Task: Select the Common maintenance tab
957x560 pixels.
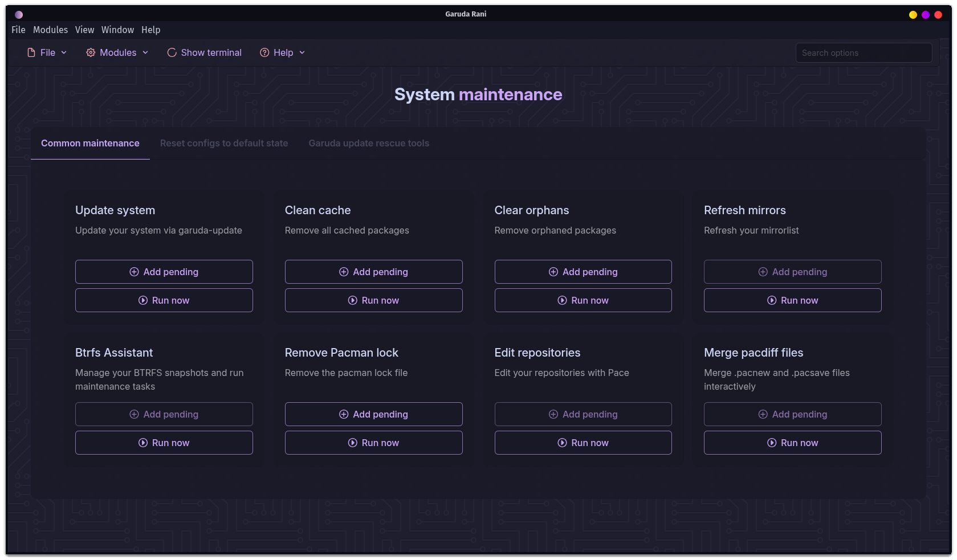Action: click(x=90, y=143)
